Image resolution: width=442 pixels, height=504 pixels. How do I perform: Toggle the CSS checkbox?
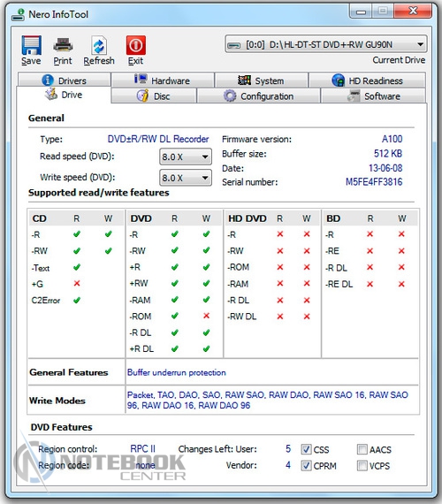(306, 449)
